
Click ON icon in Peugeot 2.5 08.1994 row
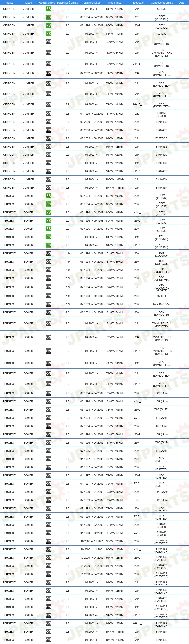(49, 435)
